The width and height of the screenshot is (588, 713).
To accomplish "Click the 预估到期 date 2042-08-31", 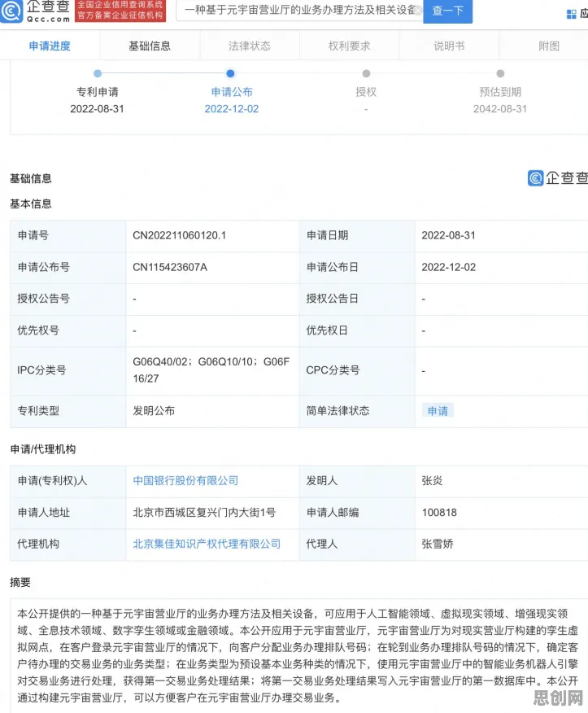I will 500,109.
